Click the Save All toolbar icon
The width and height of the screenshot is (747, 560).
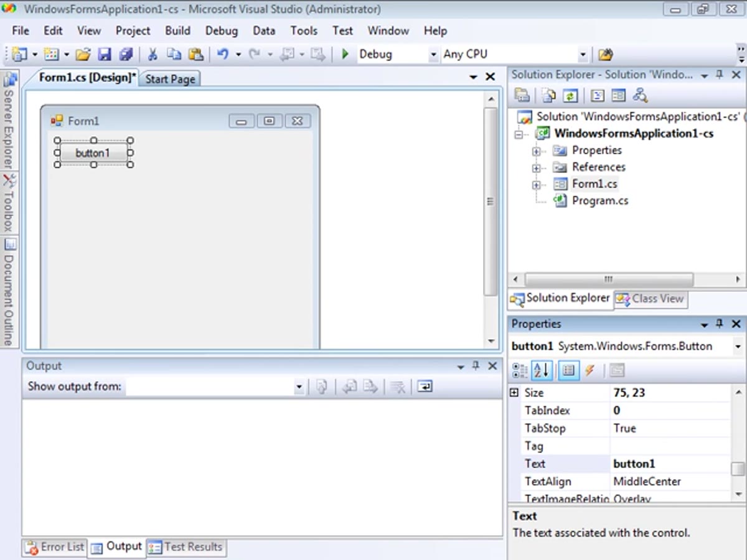tap(126, 55)
